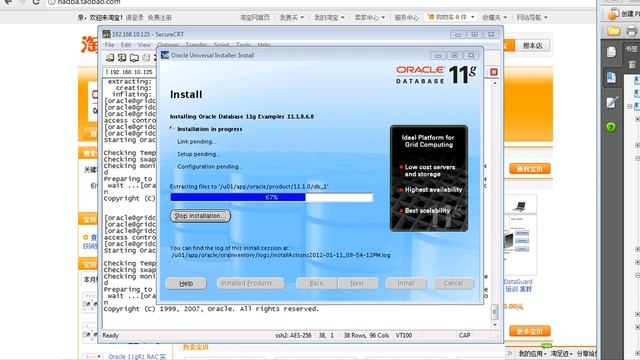Click the Stop Installation button
This screenshot has width=640, height=360.
point(200,216)
